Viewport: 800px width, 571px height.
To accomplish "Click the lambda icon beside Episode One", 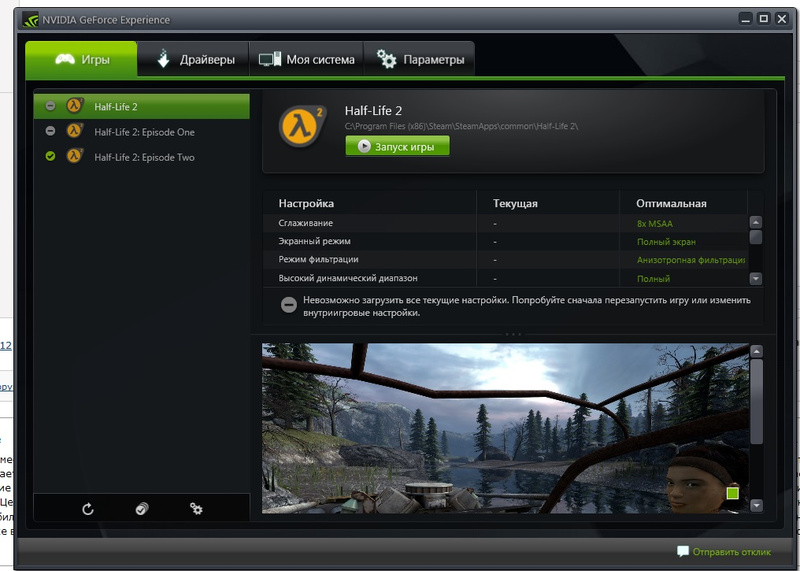I will [74, 131].
